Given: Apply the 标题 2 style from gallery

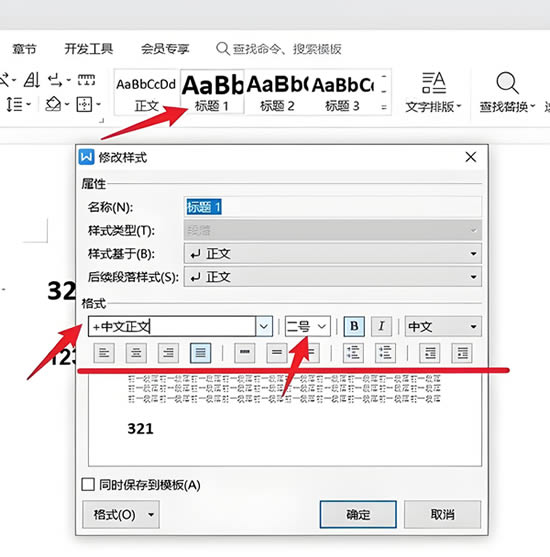Looking at the screenshot, I should point(277,92).
